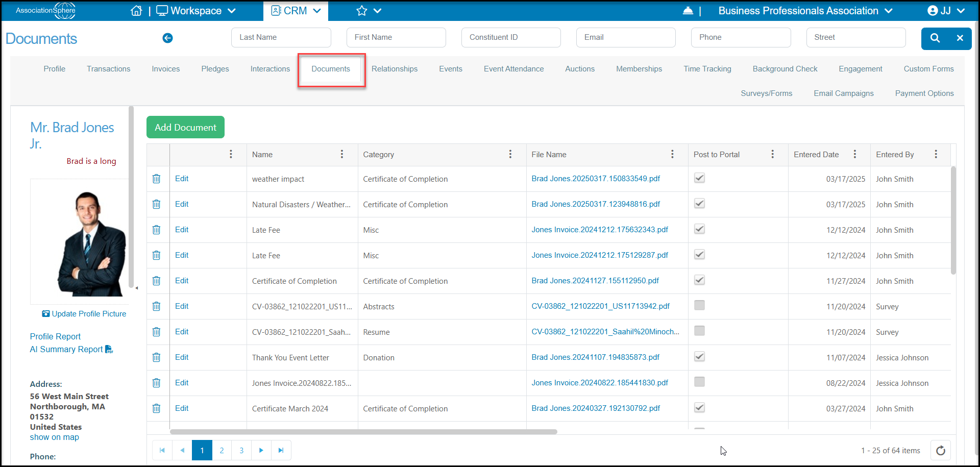Clear search with the X icon
The height and width of the screenshot is (467, 980).
click(960, 38)
